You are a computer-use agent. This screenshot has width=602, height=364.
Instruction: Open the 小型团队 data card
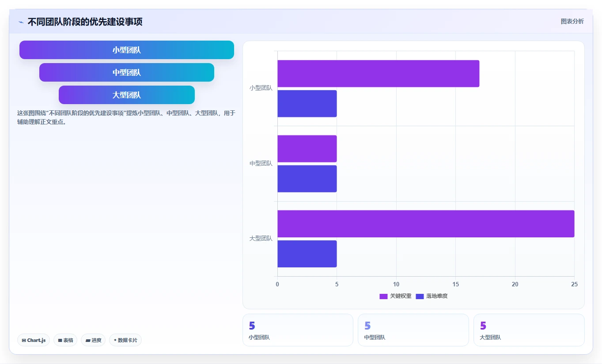pyautogui.click(x=298, y=330)
